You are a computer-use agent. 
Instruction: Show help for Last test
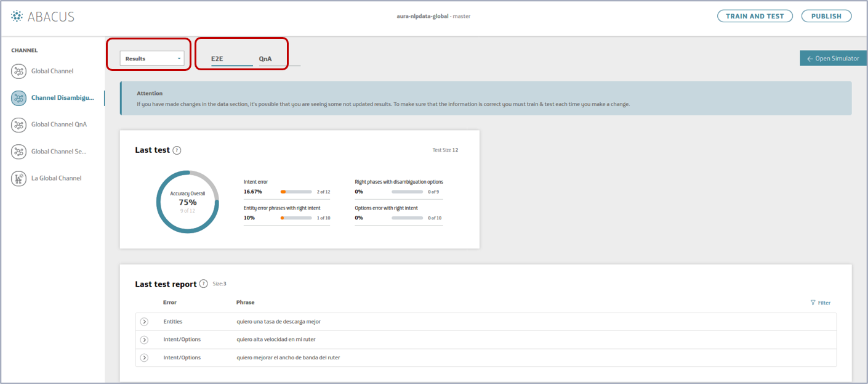pyautogui.click(x=177, y=150)
